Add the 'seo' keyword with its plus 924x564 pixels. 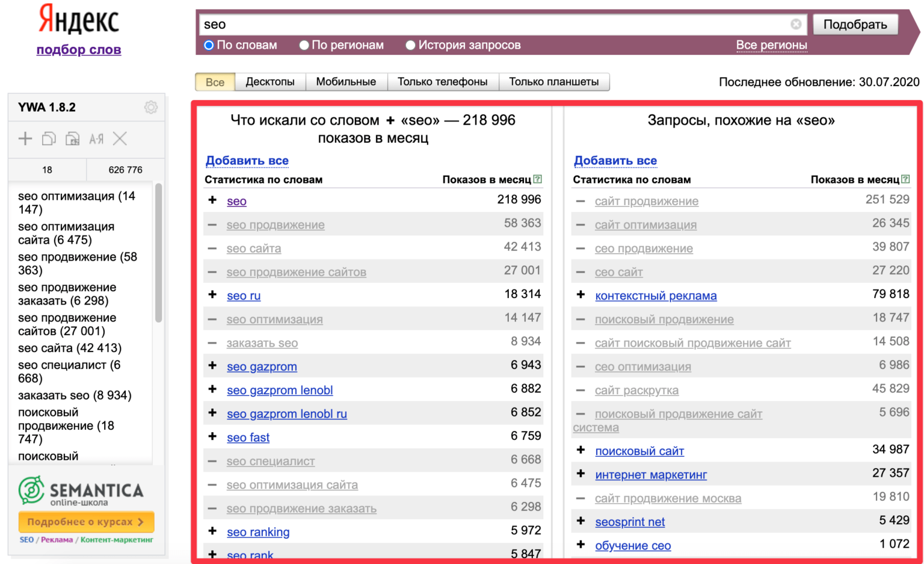212,200
